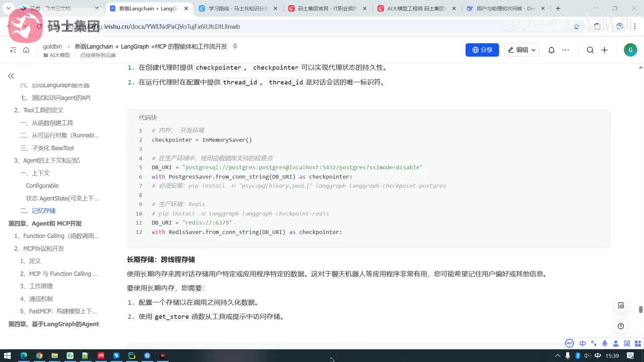Toggle the document outline list icon
The height and width of the screenshot is (362, 644).
pyautogui.click(x=13, y=50)
